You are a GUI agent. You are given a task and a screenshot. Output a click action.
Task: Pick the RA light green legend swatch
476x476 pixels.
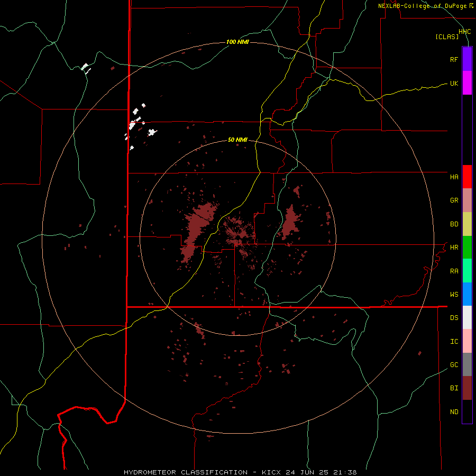(x=467, y=271)
